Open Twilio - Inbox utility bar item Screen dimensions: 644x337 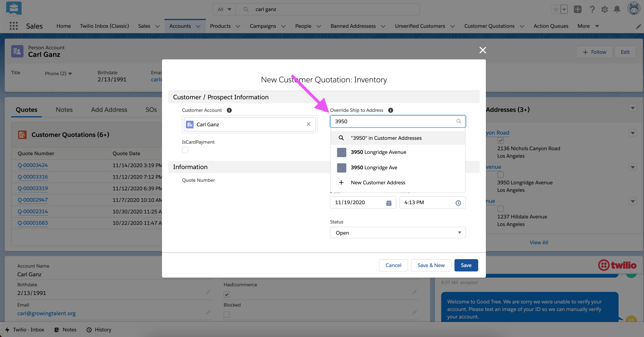(25, 329)
